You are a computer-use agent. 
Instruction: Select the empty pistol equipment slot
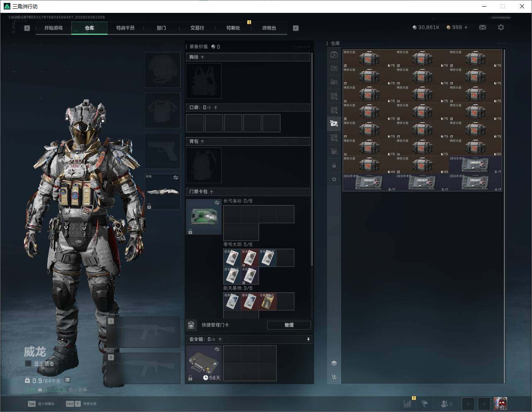pos(162,151)
